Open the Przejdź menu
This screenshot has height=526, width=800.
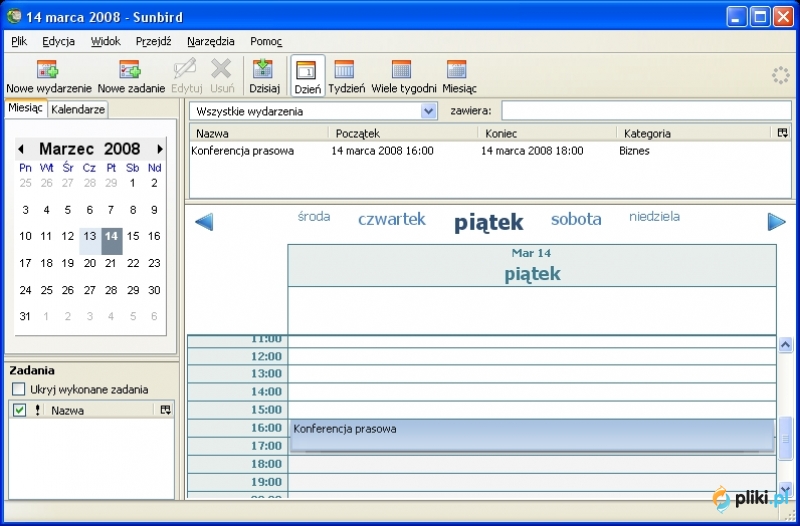point(154,41)
